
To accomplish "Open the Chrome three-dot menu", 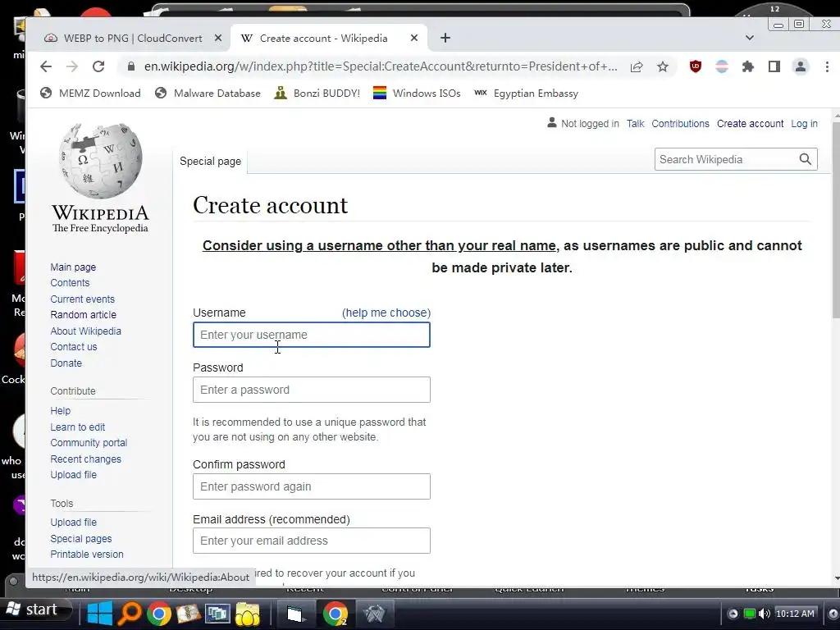I will (x=827, y=66).
